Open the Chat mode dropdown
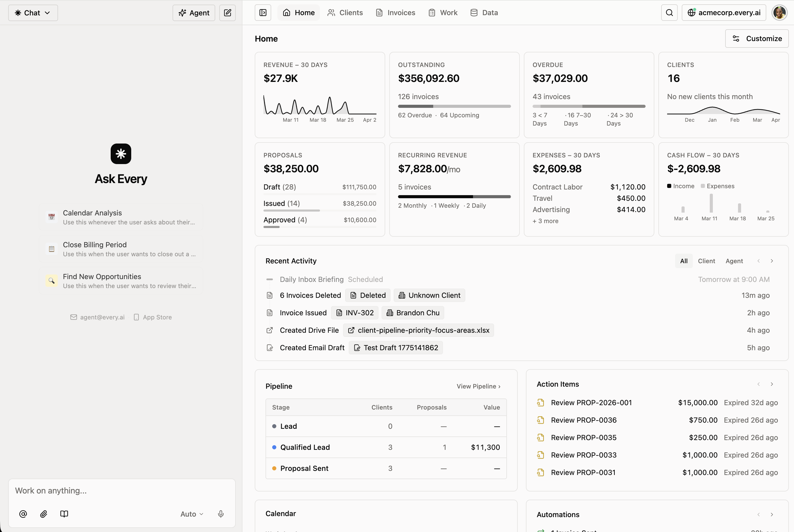The height and width of the screenshot is (532, 794). pyautogui.click(x=33, y=13)
